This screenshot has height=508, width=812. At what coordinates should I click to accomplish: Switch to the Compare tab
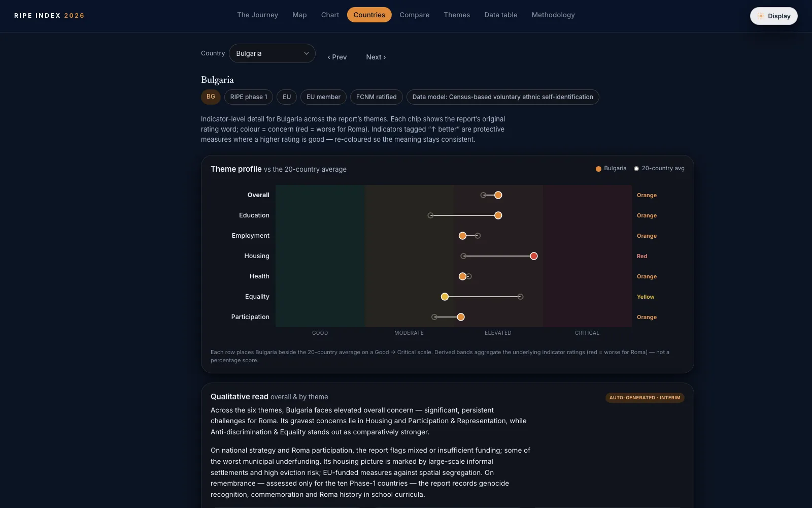[x=414, y=15]
